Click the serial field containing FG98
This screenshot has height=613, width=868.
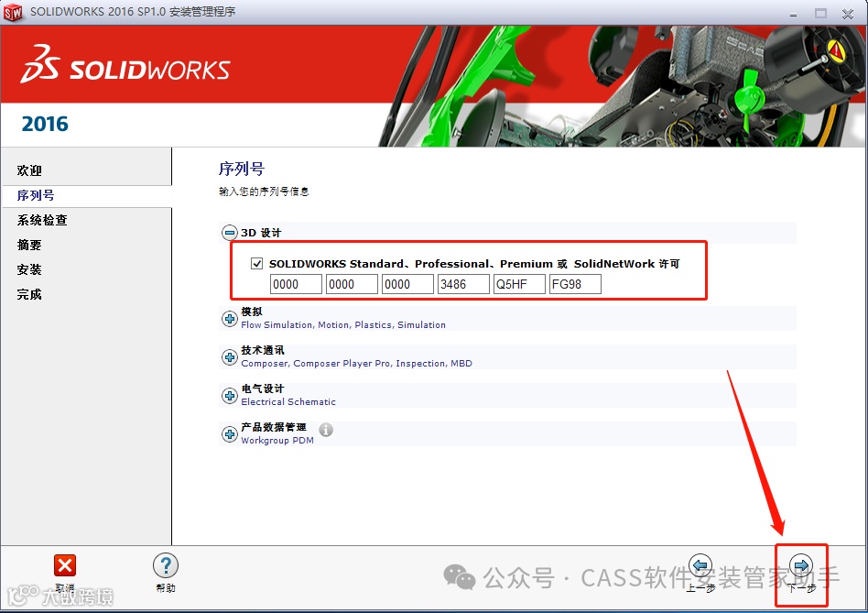click(x=576, y=284)
